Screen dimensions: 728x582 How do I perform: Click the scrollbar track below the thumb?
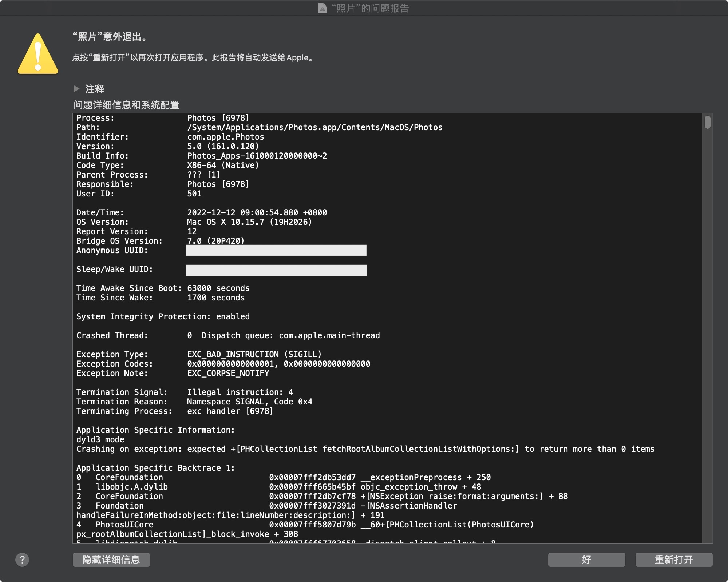click(707, 327)
